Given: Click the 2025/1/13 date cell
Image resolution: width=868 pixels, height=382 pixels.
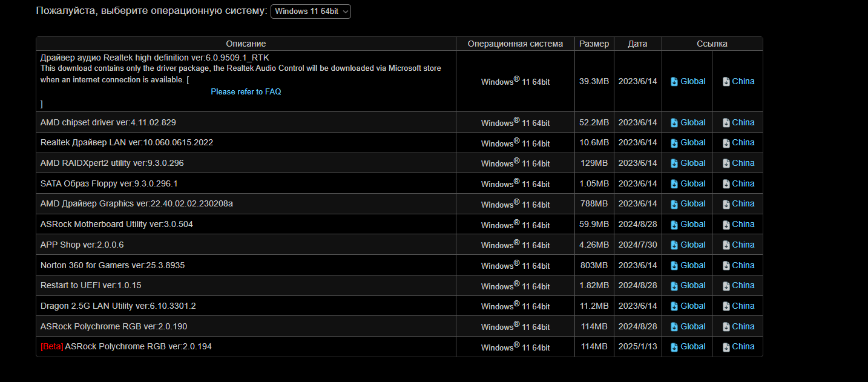Looking at the screenshot, I should (637, 347).
